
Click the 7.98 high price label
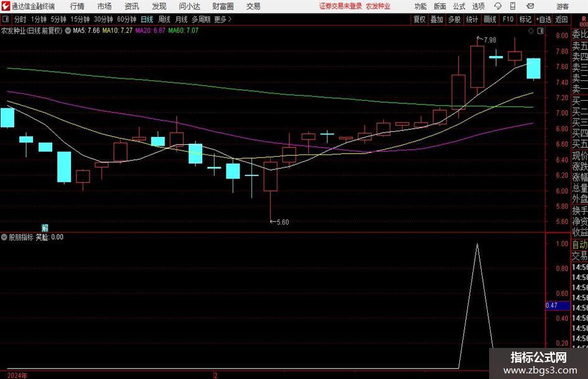(490, 40)
